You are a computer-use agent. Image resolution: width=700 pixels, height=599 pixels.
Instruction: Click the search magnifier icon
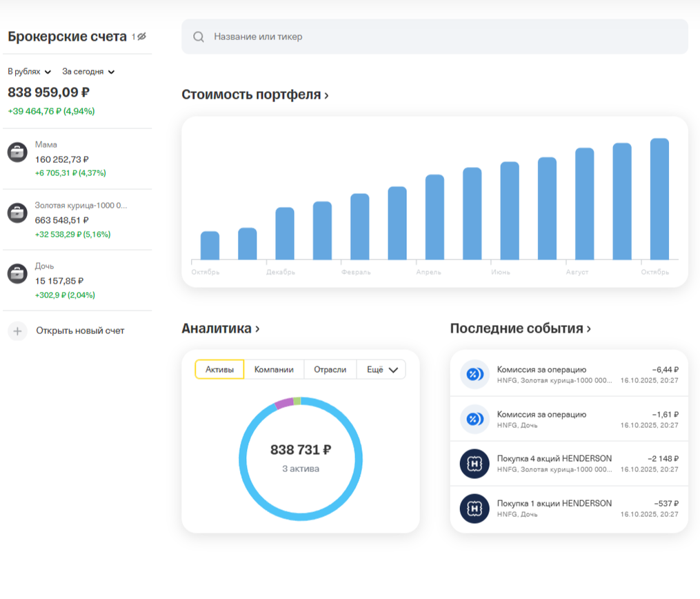[x=199, y=37]
